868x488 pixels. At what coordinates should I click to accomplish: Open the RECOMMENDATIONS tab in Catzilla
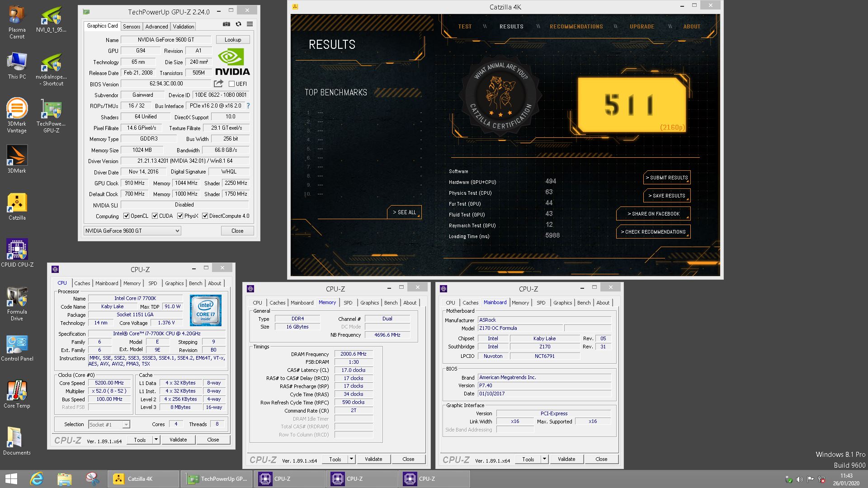[x=576, y=27]
